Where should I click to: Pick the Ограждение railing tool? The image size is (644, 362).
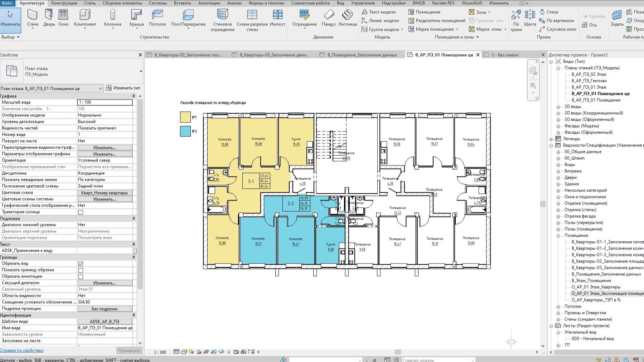(x=304, y=18)
